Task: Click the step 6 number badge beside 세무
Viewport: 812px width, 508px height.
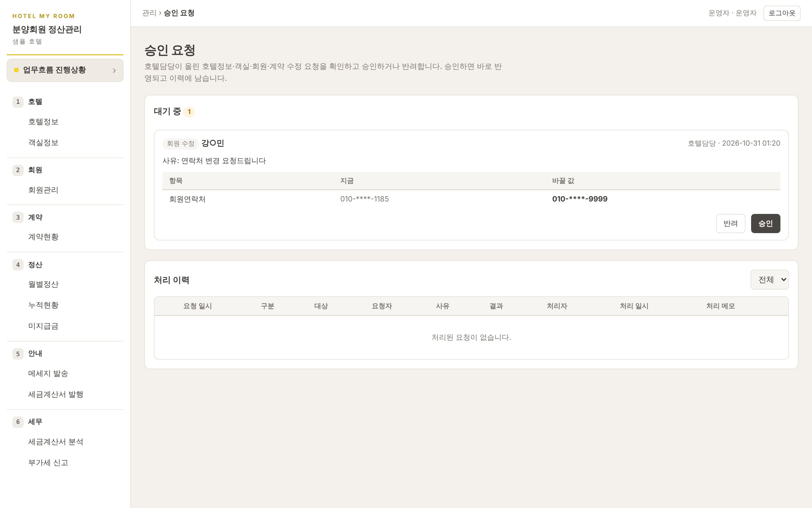Action: coord(18,422)
